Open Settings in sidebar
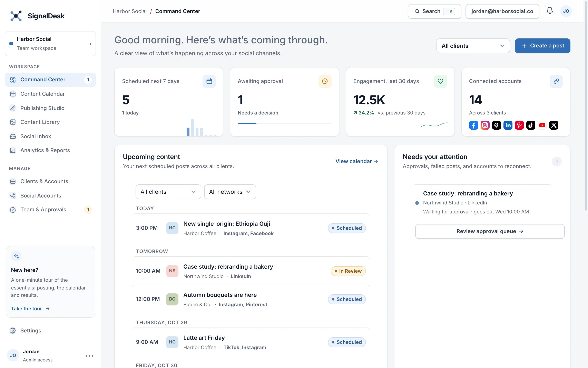 (x=50, y=331)
